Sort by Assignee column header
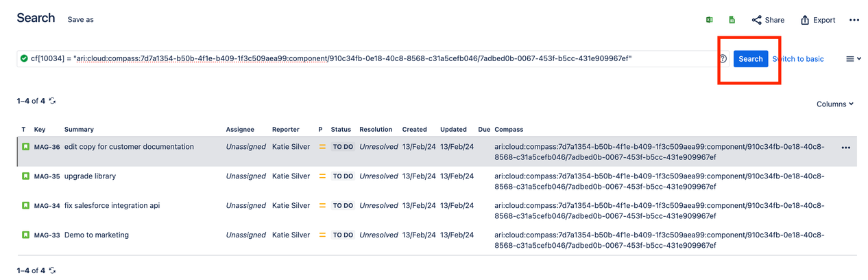This screenshot has width=868, height=280. coord(240,129)
